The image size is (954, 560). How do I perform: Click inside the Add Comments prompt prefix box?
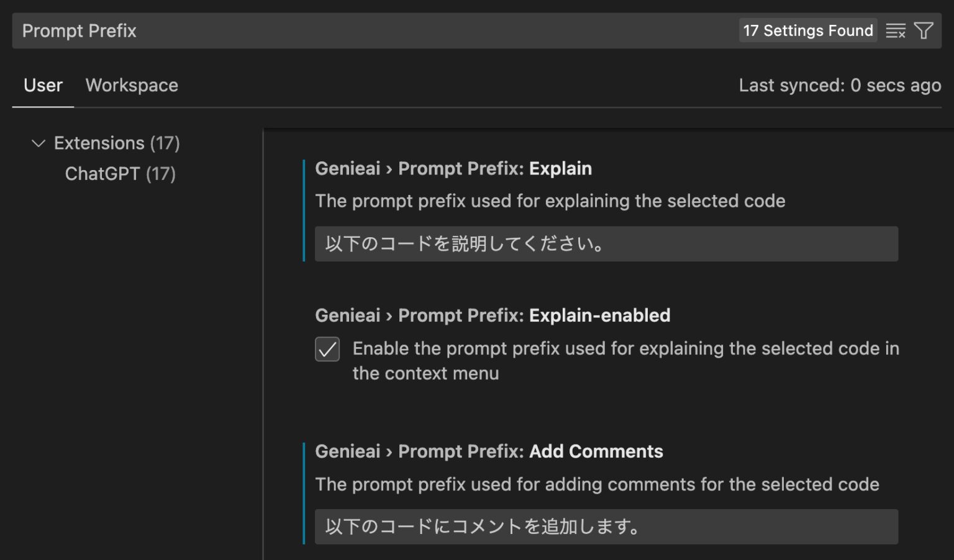606,526
